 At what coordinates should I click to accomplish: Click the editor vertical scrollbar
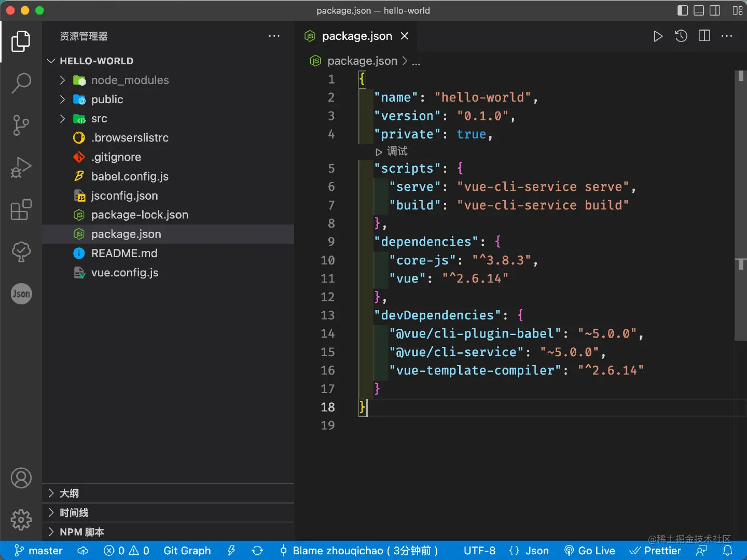point(741,205)
